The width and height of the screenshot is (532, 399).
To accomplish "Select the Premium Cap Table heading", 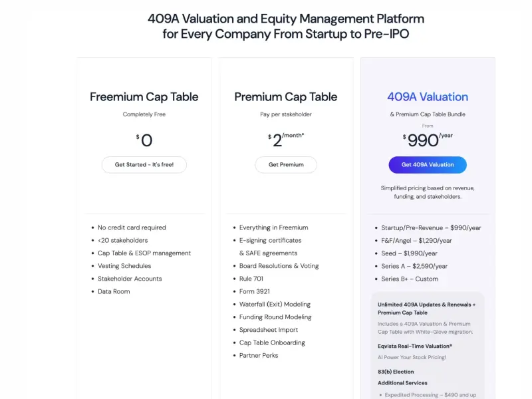I will click(286, 97).
